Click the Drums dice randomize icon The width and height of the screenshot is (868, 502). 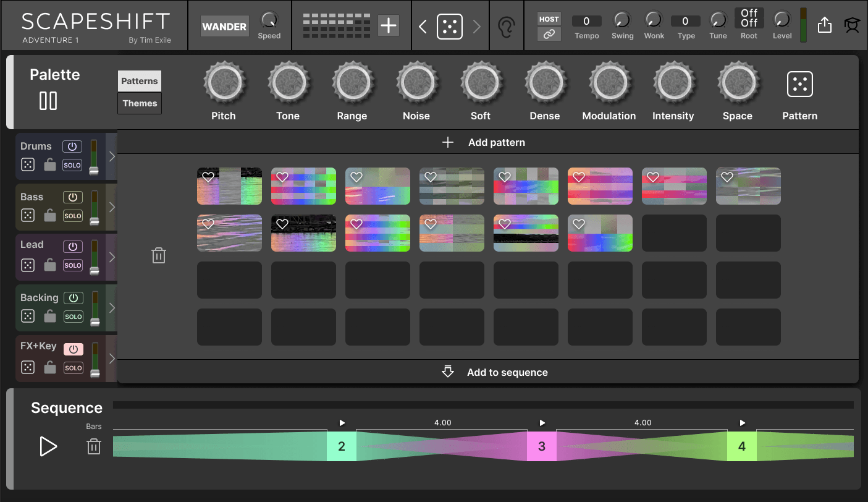pyautogui.click(x=28, y=164)
